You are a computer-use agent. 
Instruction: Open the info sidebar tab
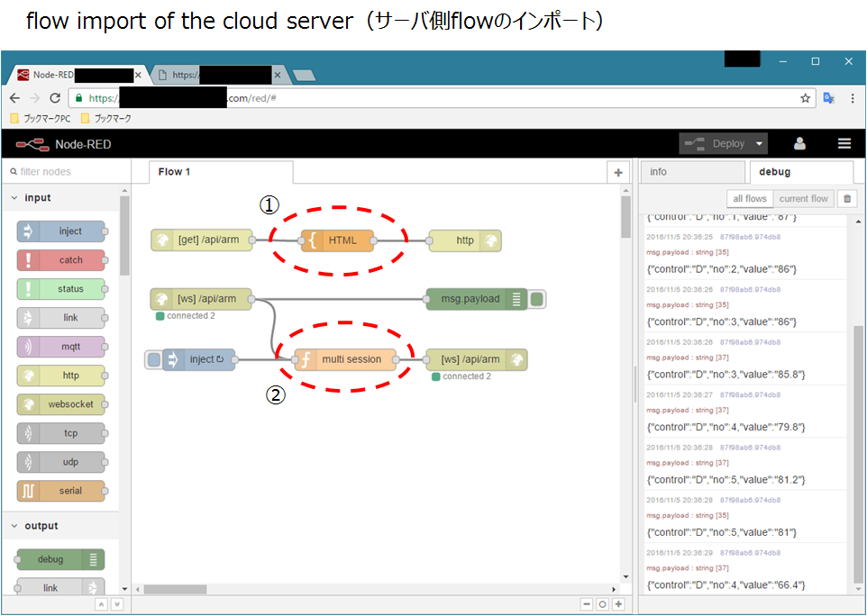pyautogui.click(x=692, y=172)
